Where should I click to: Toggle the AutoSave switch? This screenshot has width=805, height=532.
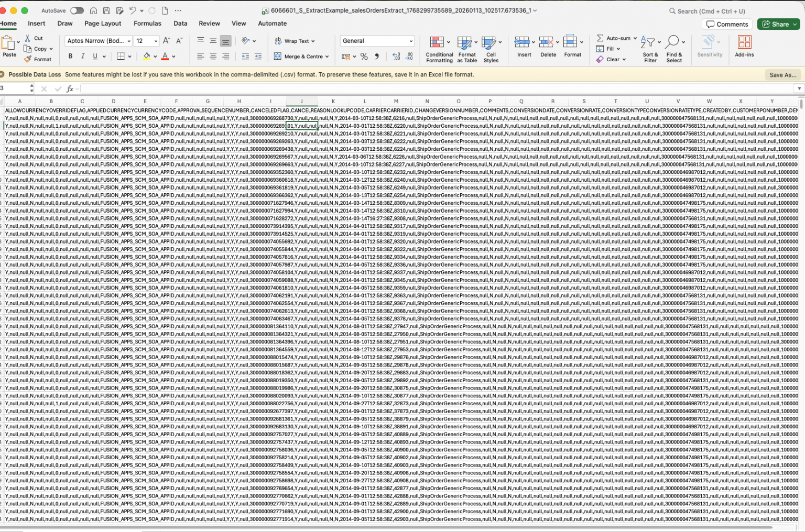[x=77, y=10]
